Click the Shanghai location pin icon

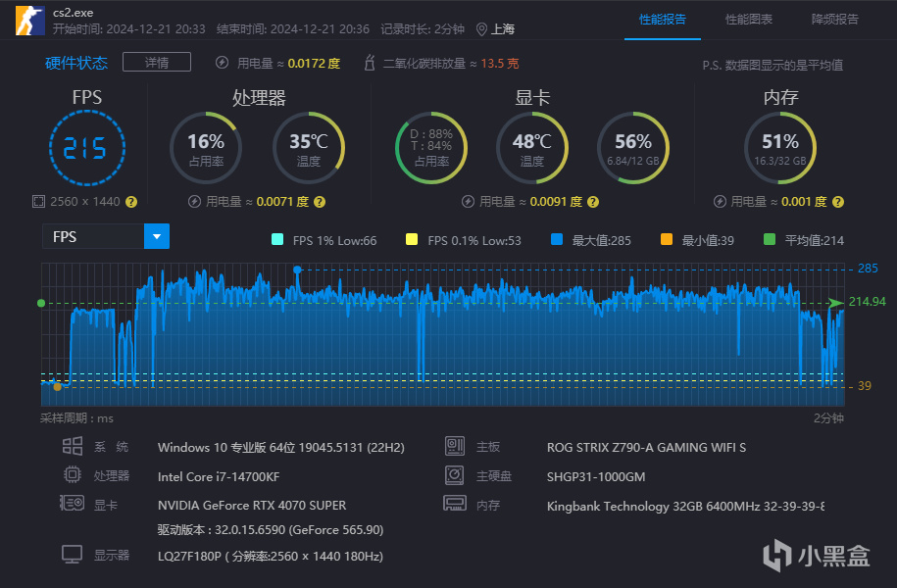(481, 29)
